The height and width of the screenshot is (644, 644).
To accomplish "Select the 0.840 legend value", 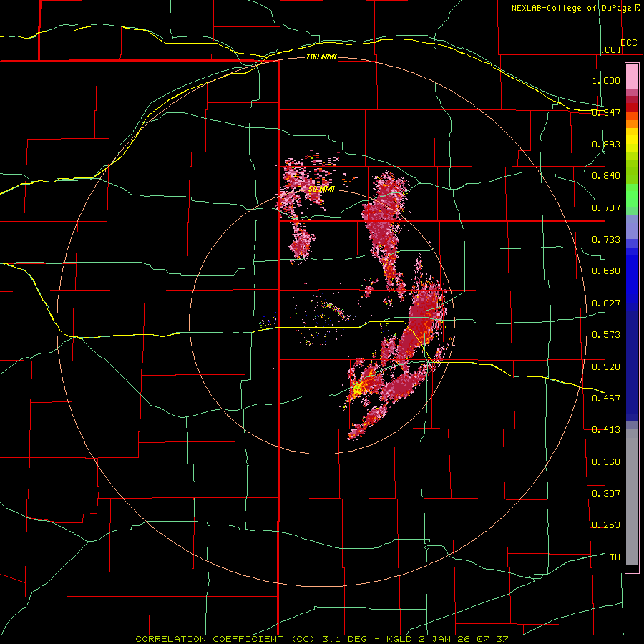I will point(606,176).
